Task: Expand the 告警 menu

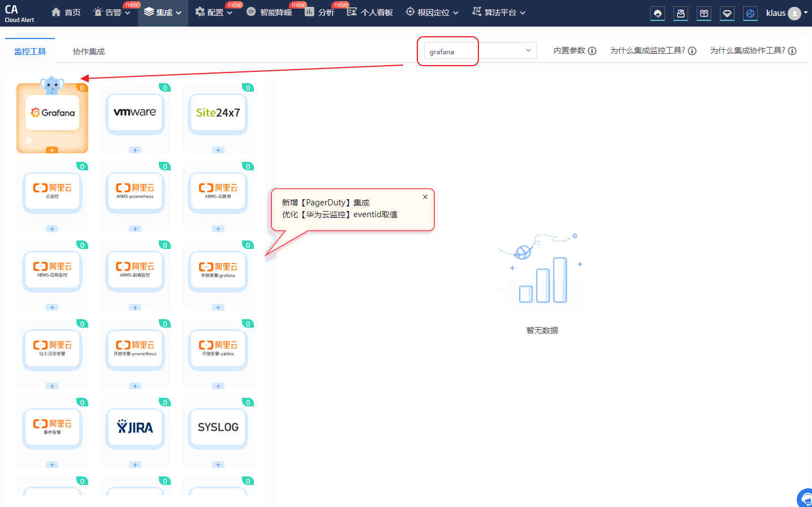Action: click(x=112, y=12)
